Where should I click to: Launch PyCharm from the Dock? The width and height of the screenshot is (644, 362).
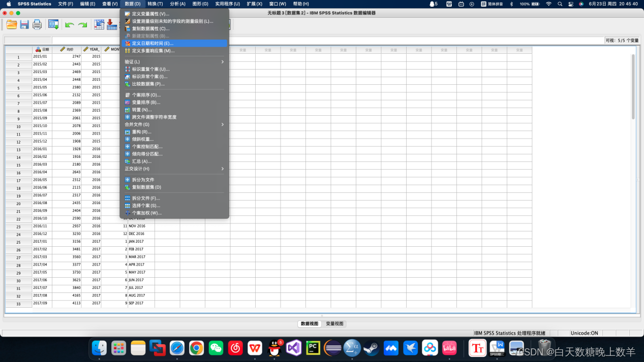(x=313, y=348)
